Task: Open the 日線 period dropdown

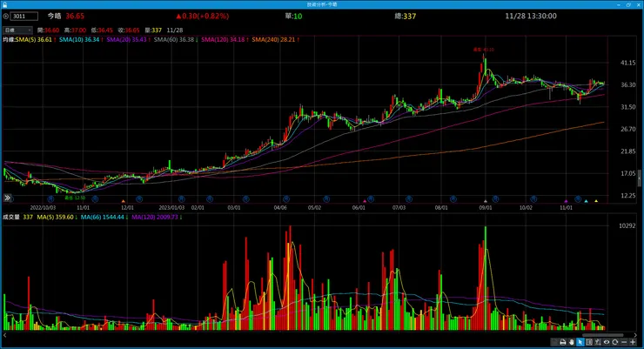Action: pyautogui.click(x=17, y=30)
